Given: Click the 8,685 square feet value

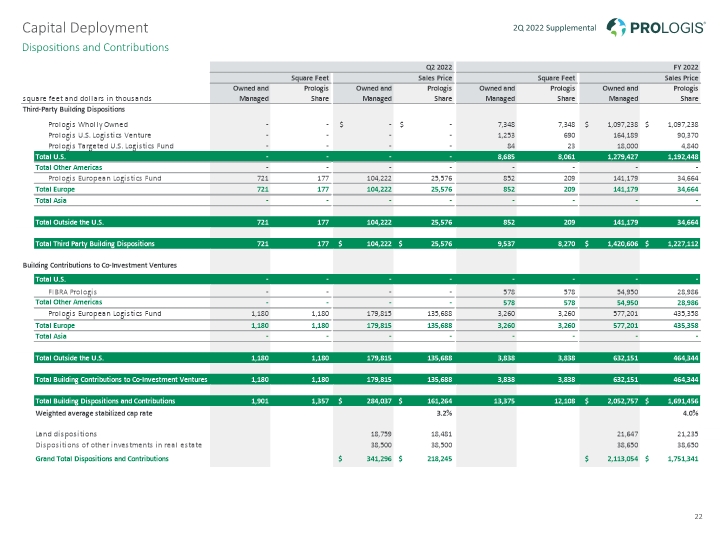Looking at the screenshot, I should tap(506, 157).
